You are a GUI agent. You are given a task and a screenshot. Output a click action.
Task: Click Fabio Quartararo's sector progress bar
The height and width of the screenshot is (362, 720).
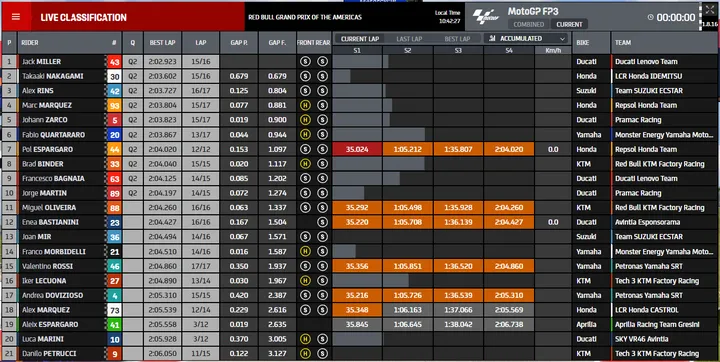(378, 135)
